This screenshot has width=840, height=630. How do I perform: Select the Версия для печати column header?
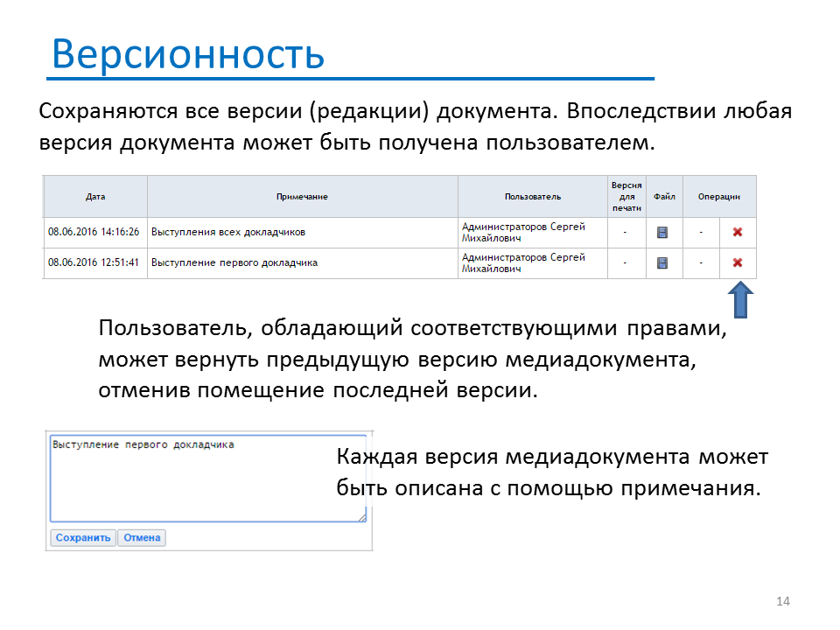tap(626, 197)
